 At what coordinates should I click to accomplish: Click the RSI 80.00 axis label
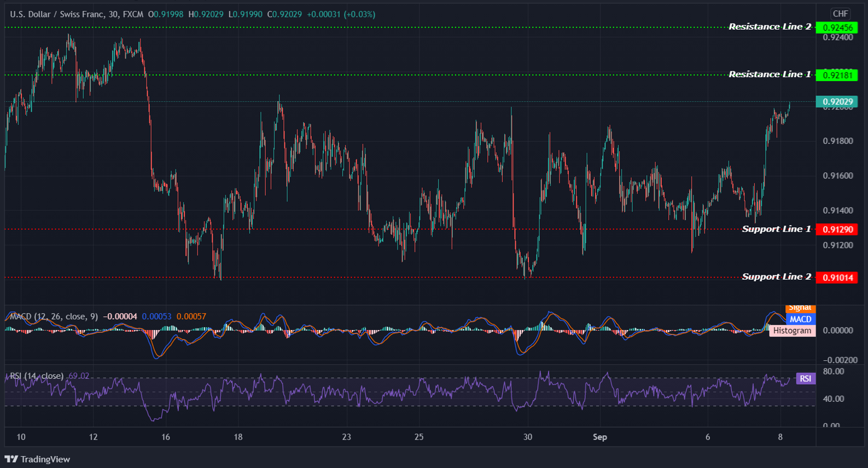tap(834, 372)
